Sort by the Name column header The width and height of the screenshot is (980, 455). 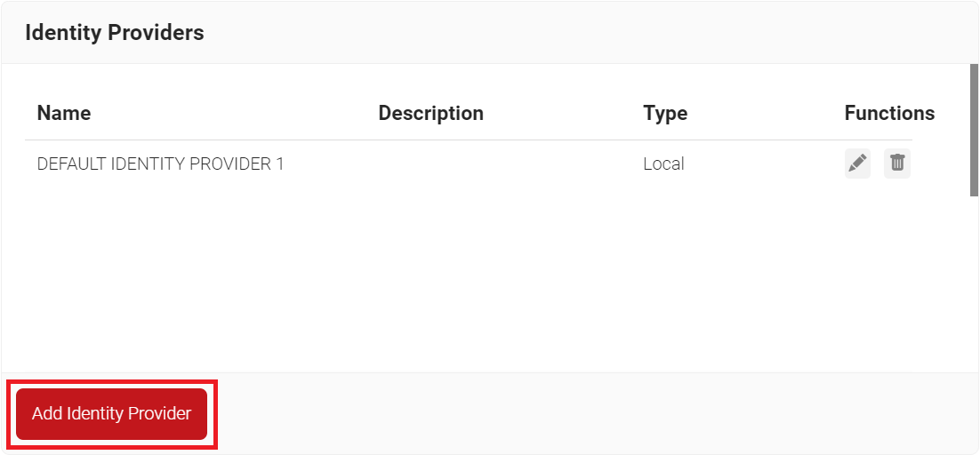[64, 114]
